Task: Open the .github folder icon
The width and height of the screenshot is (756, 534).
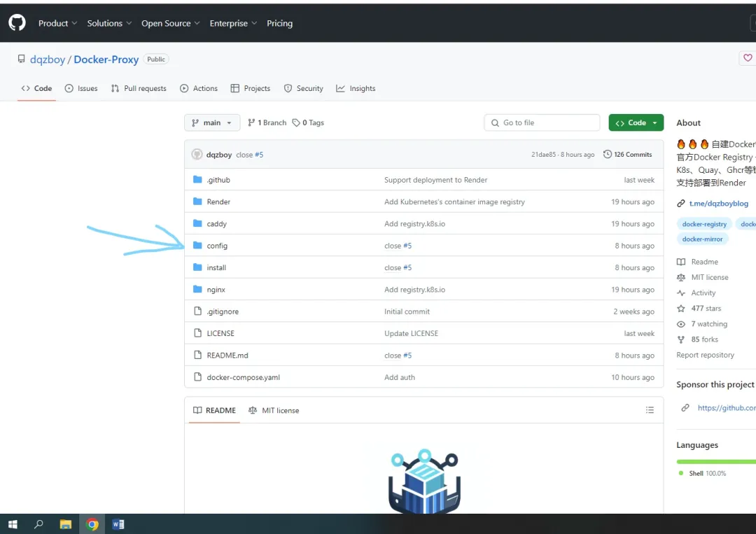Action: click(x=197, y=180)
